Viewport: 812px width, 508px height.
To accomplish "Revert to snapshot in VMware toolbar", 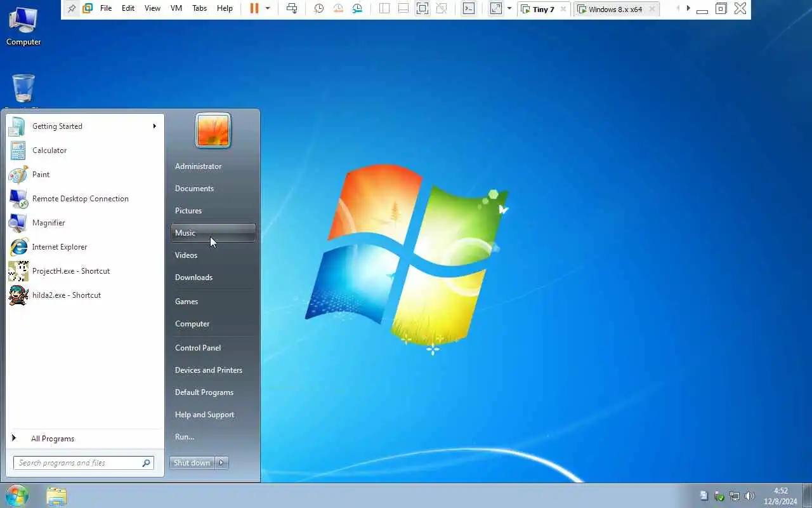I will click(338, 8).
